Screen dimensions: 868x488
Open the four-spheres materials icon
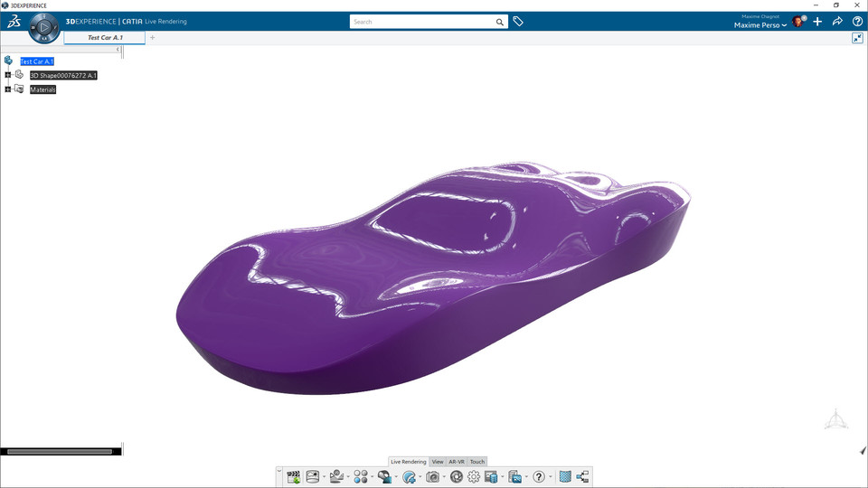click(x=361, y=476)
